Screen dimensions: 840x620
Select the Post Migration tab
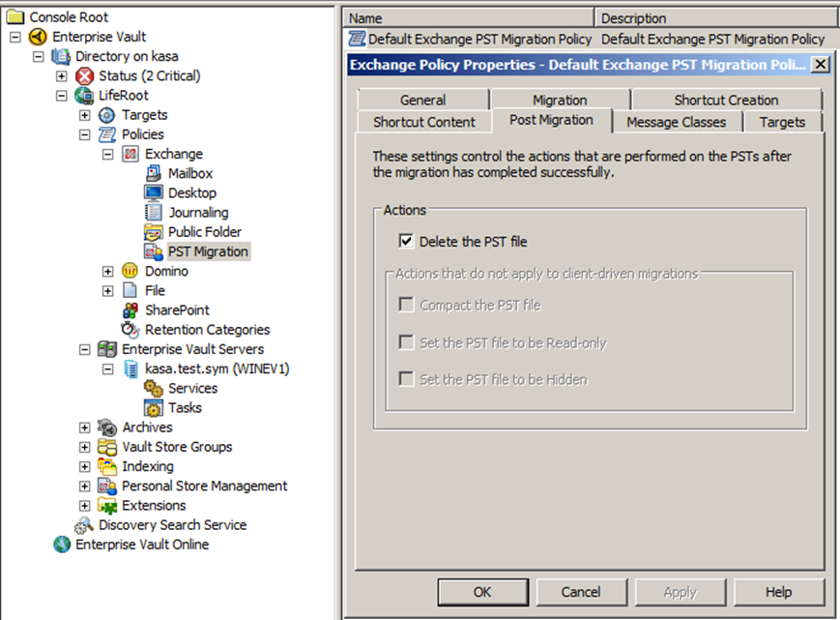tap(551, 120)
